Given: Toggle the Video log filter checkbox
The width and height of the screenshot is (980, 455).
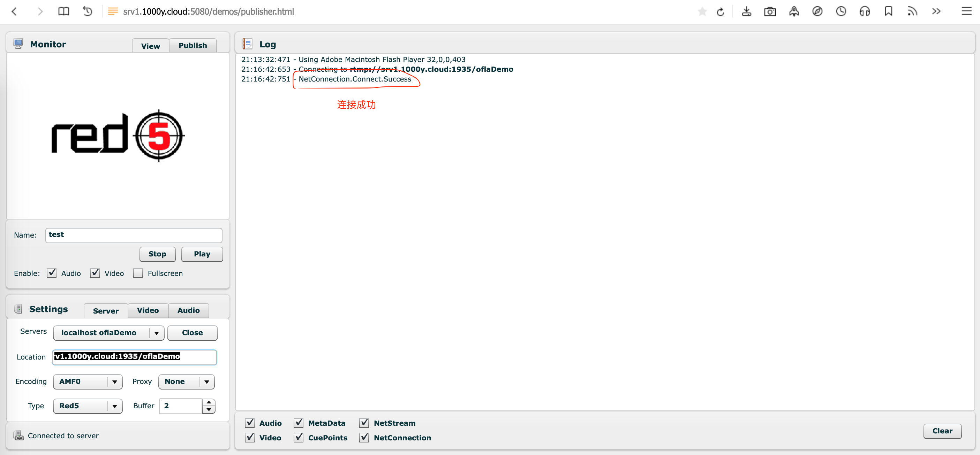Looking at the screenshot, I should tap(250, 437).
